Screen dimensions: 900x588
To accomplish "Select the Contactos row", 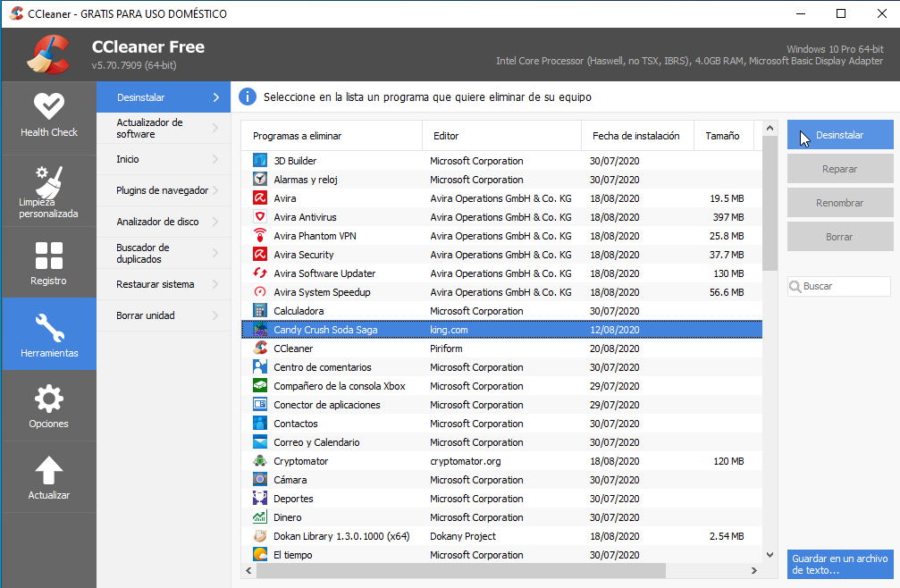I will pyautogui.click(x=501, y=424).
